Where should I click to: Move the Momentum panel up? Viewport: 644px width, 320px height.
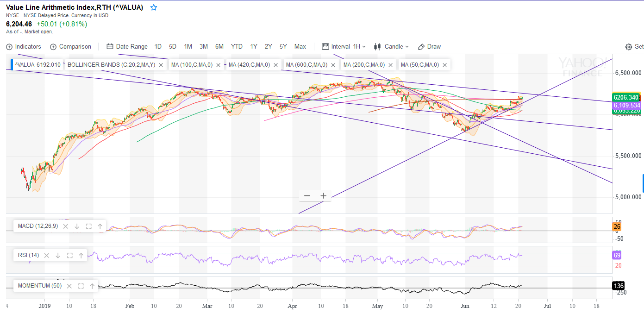tap(92, 286)
